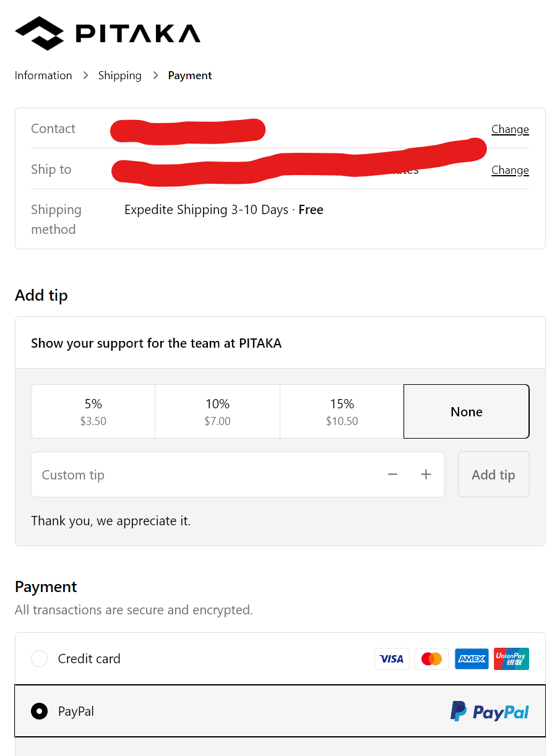Select the 15% tip option

[x=342, y=411]
